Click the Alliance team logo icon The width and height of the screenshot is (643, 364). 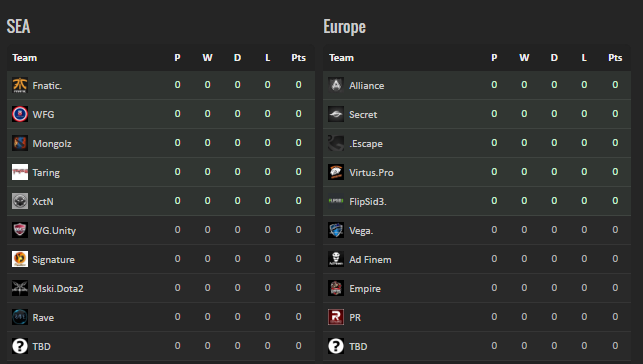tap(336, 85)
